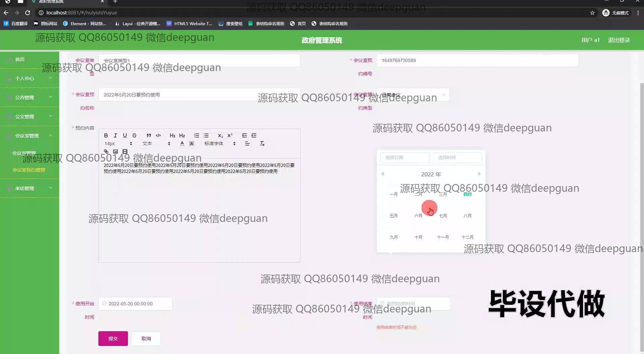Insert an image with the picture icon
644x354 pixels.
point(115,152)
